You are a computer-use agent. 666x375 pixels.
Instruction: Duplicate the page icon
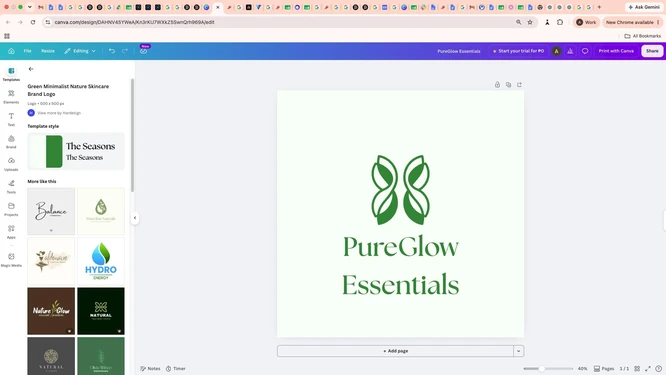click(x=508, y=85)
